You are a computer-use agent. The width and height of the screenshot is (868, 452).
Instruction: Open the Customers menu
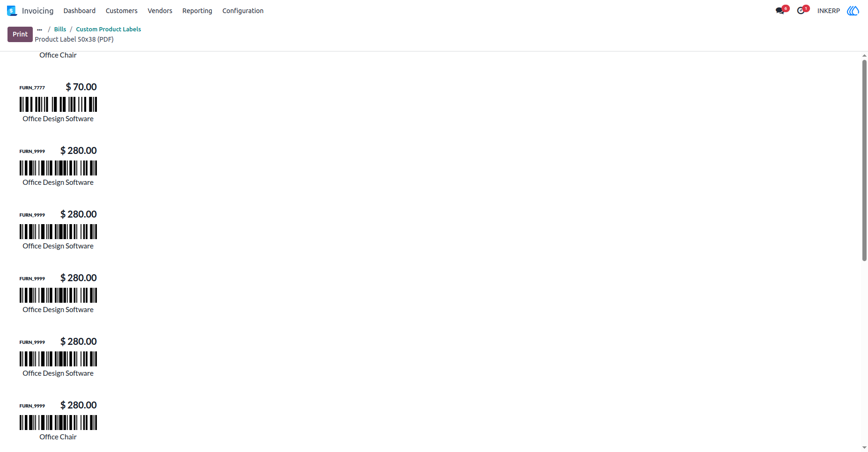[x=122, y=11]
